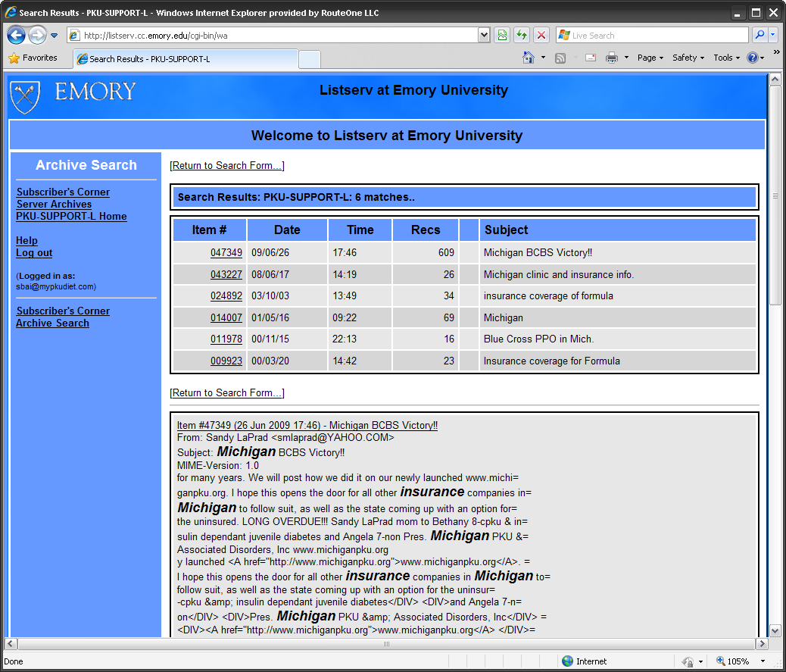This screenshot has height=672, width=786.
Task: Click the Help question mark icon
Action: (x=752, y=58)
